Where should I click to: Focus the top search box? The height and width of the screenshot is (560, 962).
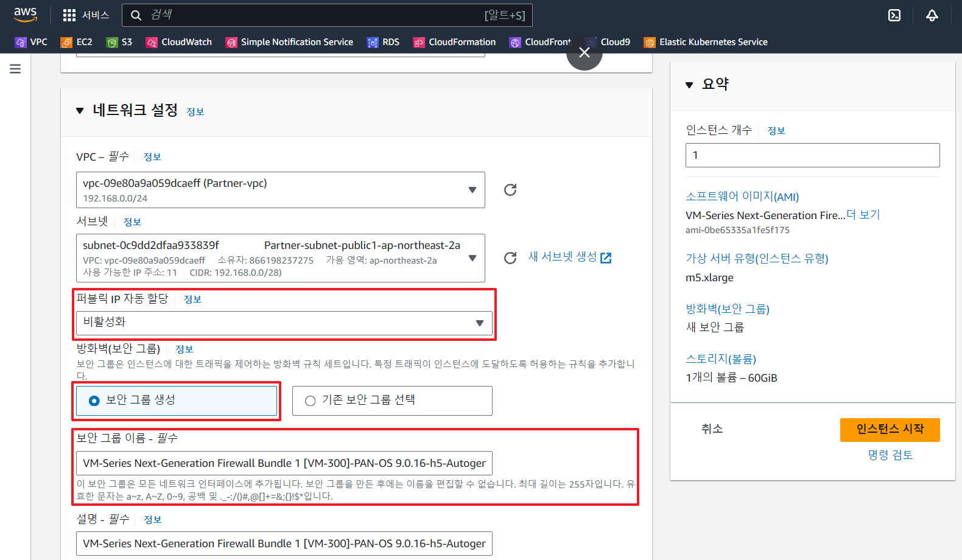coord(327,15)
